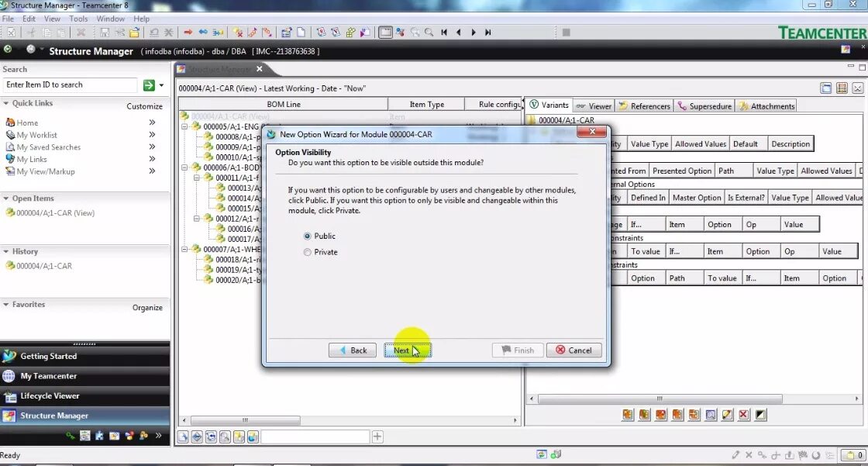Show more applications chevron in navigation pane
The image size is (868, 466).
[158, 436]
